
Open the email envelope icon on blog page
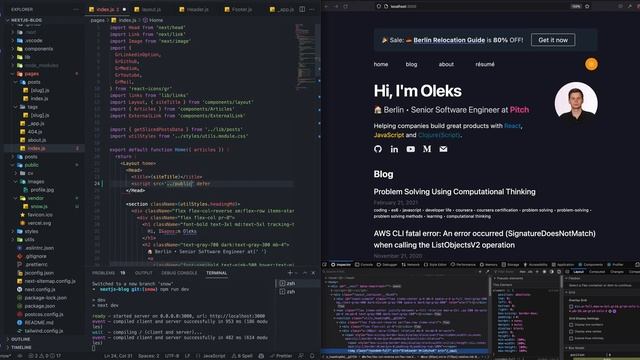[443, 149]
